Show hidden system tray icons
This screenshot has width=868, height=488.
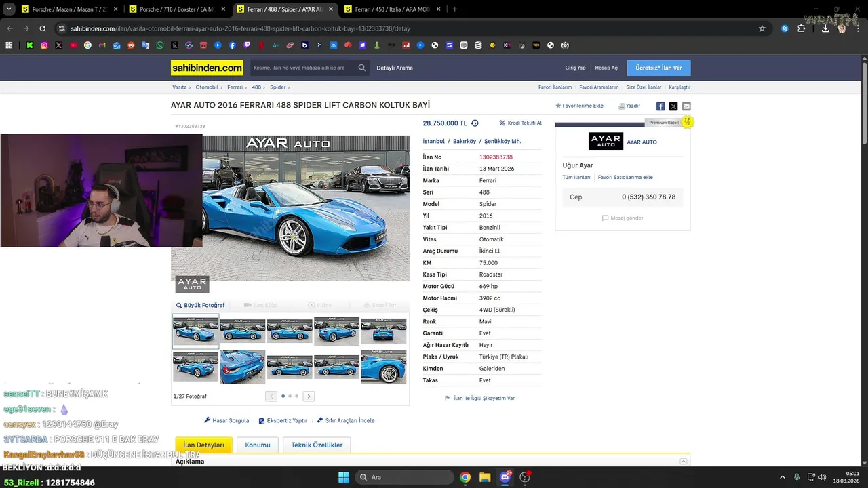[x=783, y=477]
